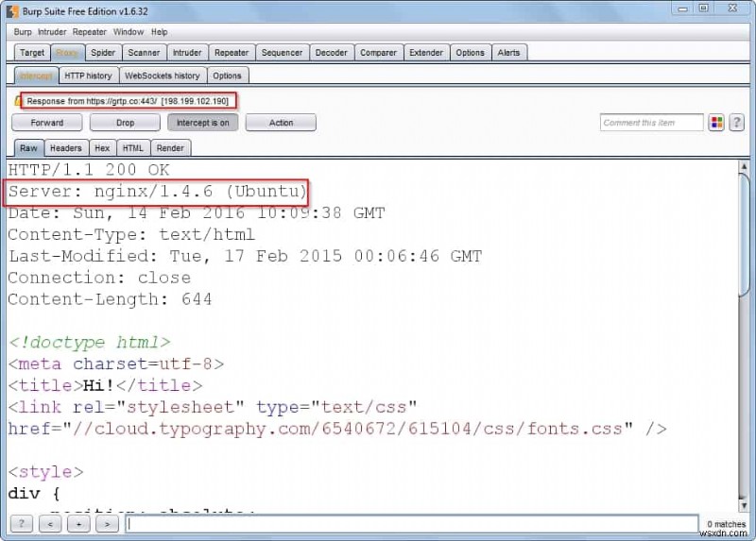
Task: Click the Content-Length: 644 line
Action: coord(110,299)
